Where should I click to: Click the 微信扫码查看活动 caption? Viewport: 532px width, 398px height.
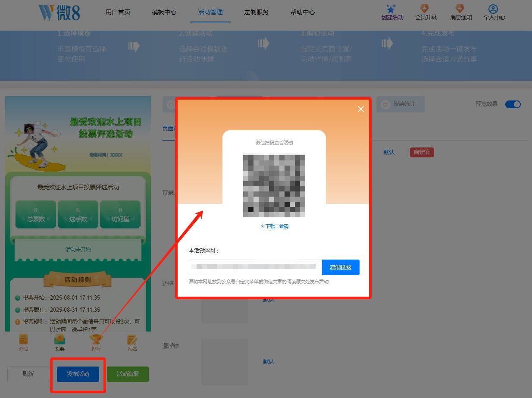pyautogui.click(x=274, y=143)
